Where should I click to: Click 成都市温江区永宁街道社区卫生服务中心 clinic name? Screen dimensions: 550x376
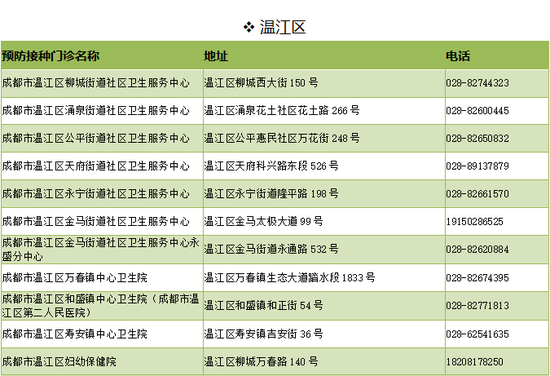[96, 194]
